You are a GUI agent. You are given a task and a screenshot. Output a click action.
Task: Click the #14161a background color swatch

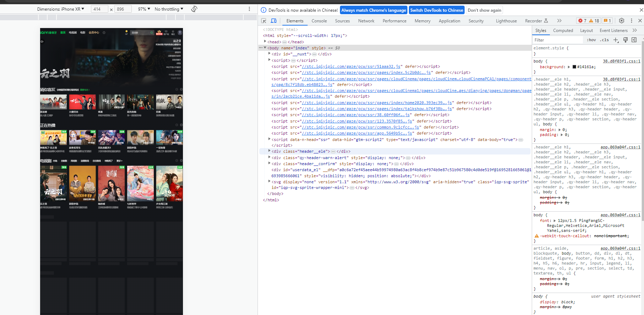[x=574, y=67]
